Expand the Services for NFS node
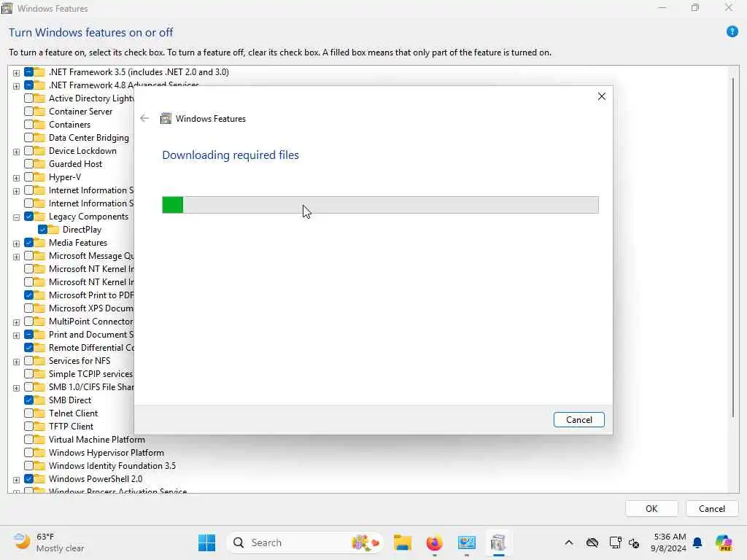The width and height of the screenshot is (747, 560). (x=16, y=362)
